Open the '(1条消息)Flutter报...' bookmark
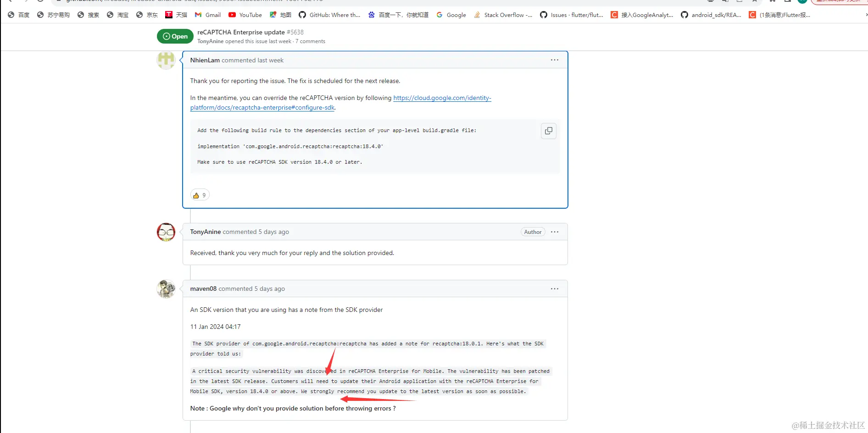 [780, 15]
